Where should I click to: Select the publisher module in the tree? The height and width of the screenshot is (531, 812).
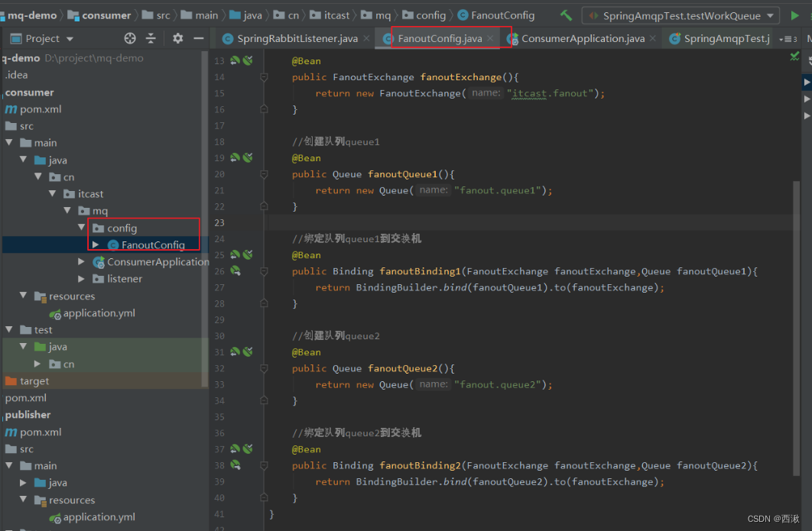point(28,415)
